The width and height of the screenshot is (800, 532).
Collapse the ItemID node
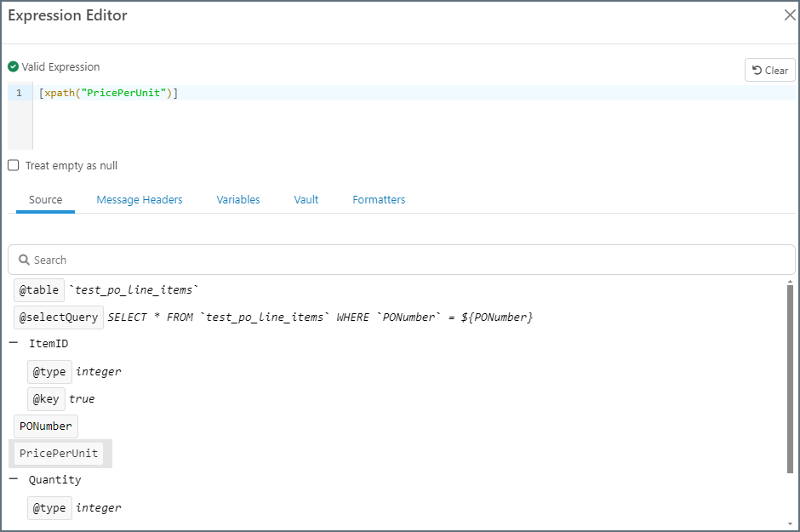pos(14,344)
